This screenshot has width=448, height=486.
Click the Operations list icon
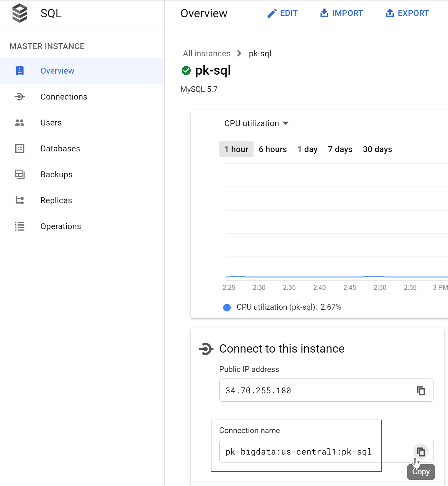pos(20,226)
